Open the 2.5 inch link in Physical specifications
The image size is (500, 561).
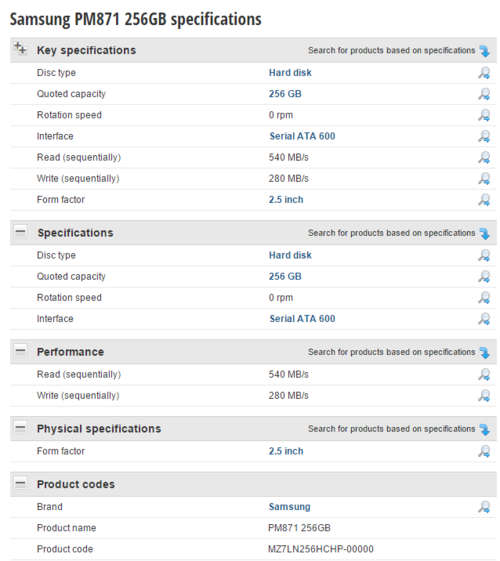(286, 452)
